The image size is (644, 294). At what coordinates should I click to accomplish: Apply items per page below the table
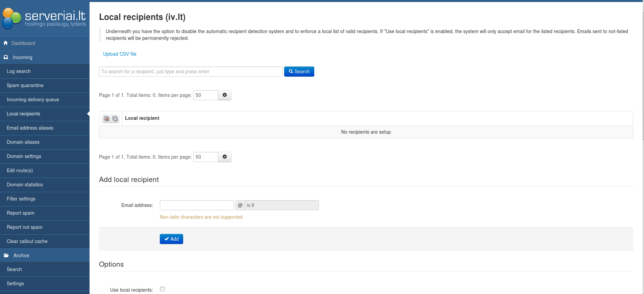coord(225,157)
